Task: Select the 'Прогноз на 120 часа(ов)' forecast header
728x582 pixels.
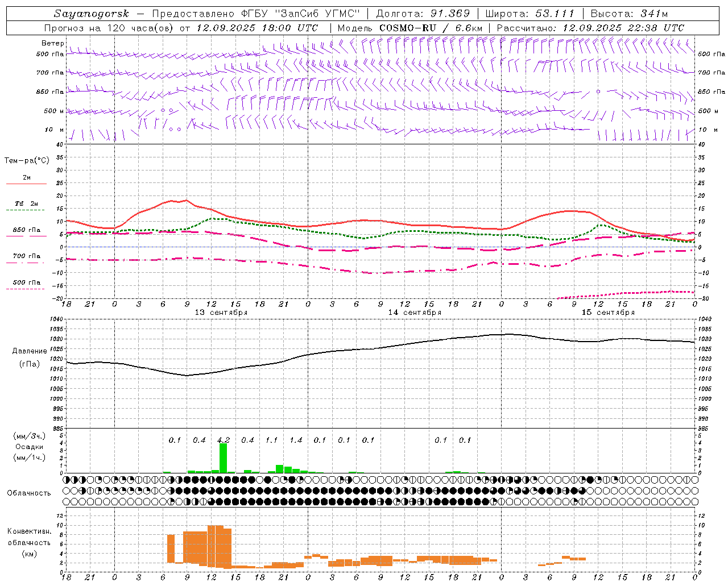Action: 110,28
